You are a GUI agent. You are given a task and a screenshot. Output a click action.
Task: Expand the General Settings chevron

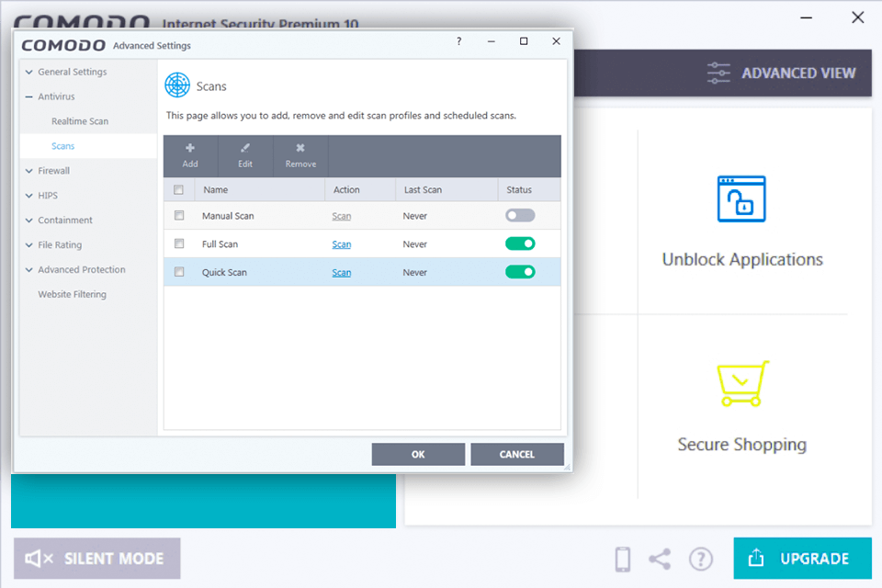(x=29, y=72)
